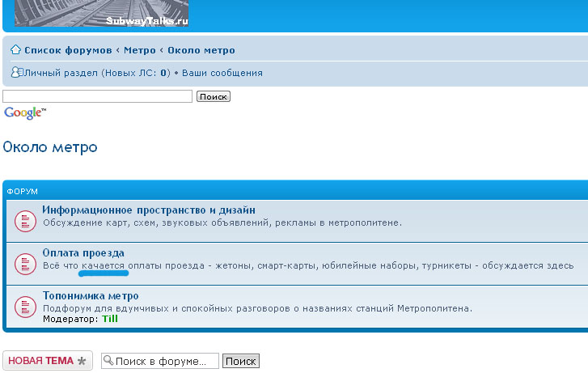Click the forum icon beside Топонимика метро

click(25, 307)
